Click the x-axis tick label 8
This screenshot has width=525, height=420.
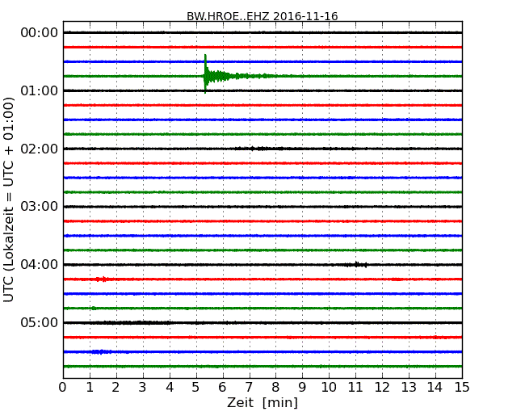275,388
